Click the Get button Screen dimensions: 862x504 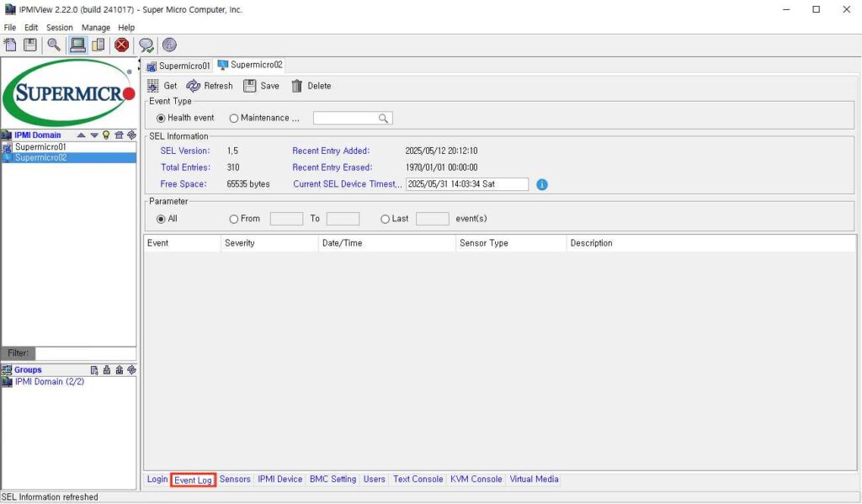162,86
